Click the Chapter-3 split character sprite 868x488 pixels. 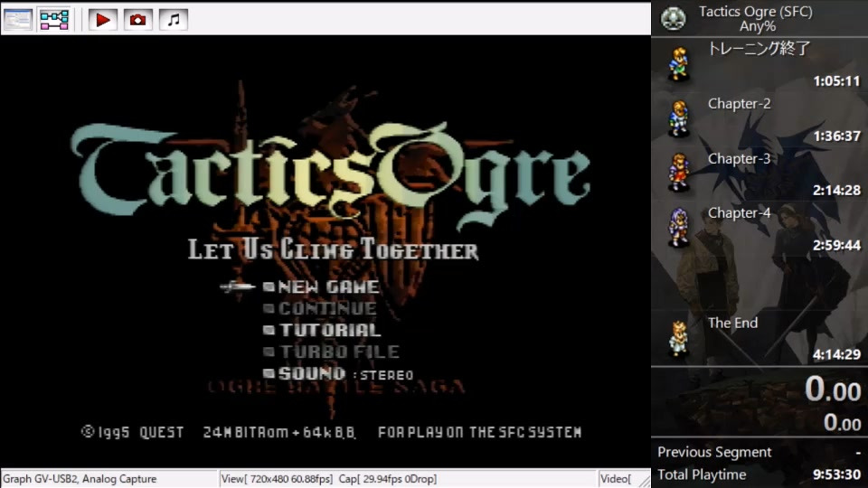click(x=679, y=173)
